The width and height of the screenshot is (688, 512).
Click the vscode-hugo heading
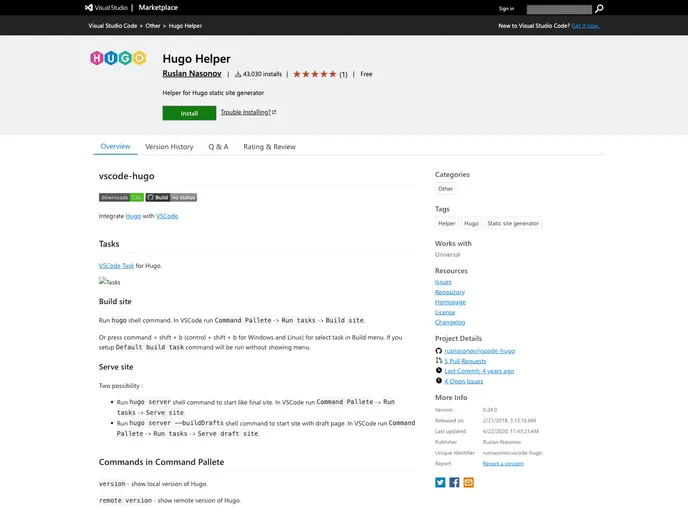tap(126, 176)
